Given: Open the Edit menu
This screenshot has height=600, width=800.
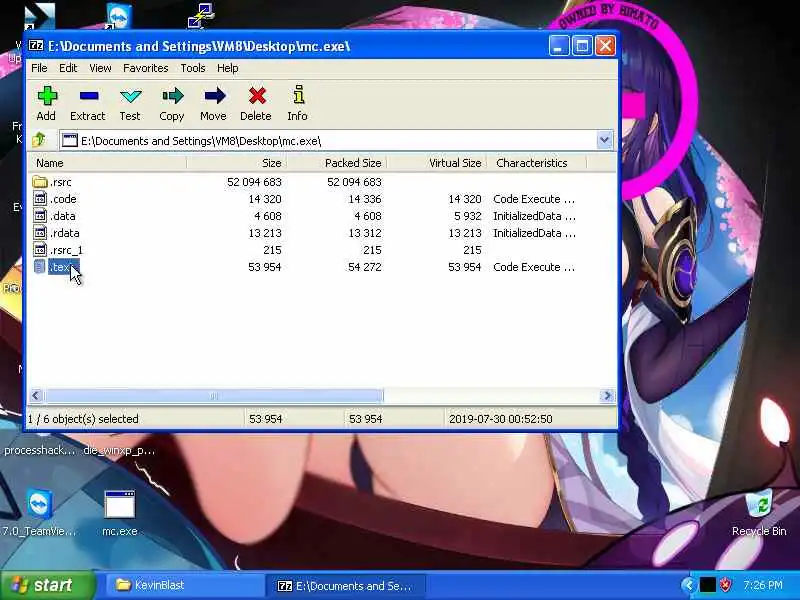Looking at the screenshot, I should pos(68,68).
